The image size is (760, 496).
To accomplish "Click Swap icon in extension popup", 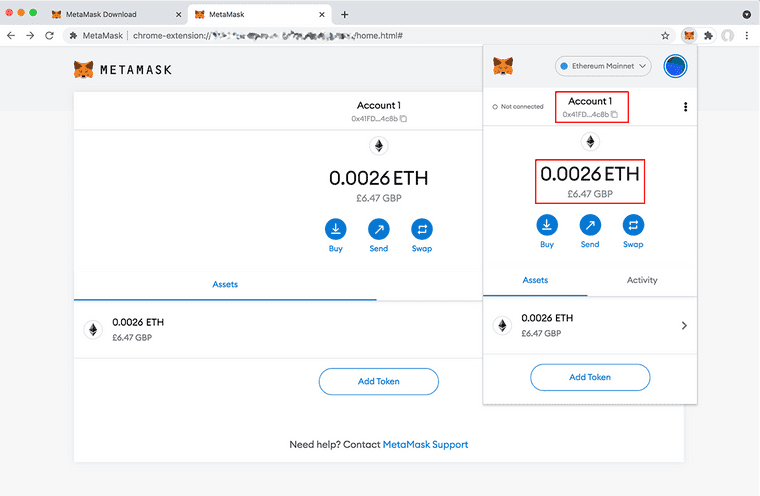I will pos(633,225).
